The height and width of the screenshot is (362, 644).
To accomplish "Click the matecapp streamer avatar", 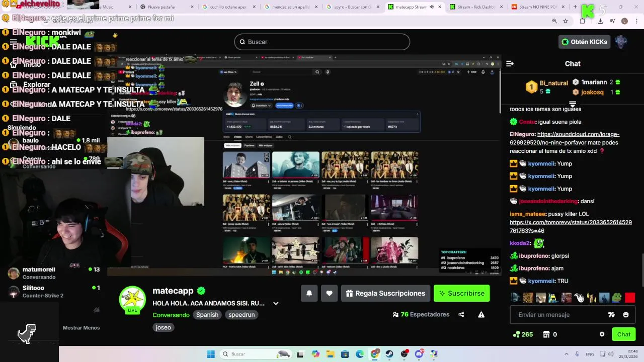I will point(132,300).
